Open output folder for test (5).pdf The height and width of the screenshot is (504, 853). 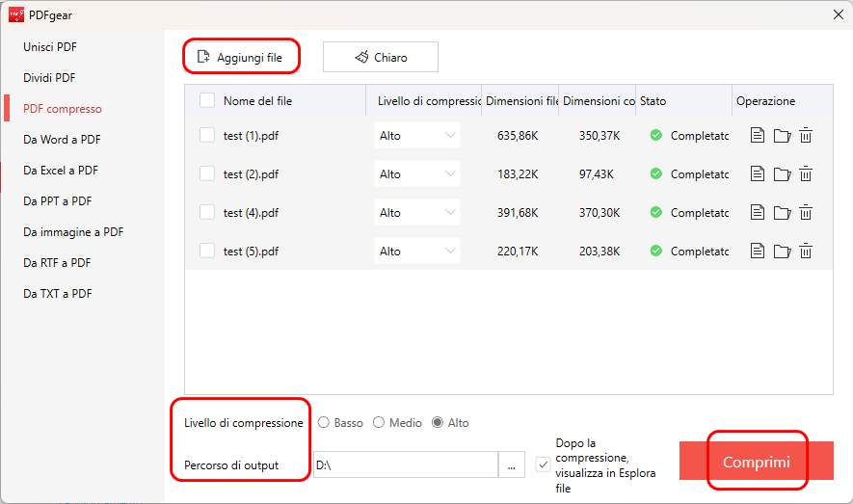(782, 252)
